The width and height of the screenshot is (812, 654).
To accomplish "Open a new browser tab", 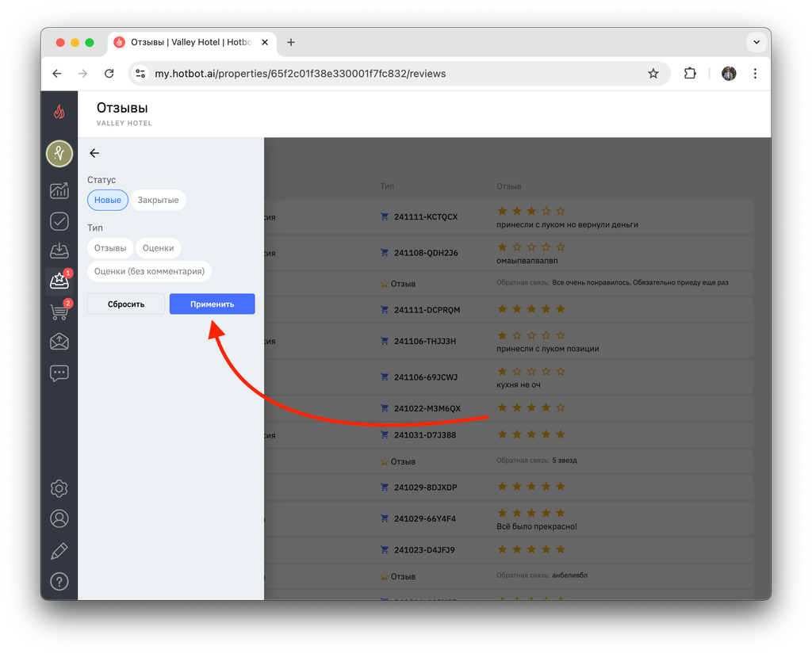I will (x=291, y=43).
